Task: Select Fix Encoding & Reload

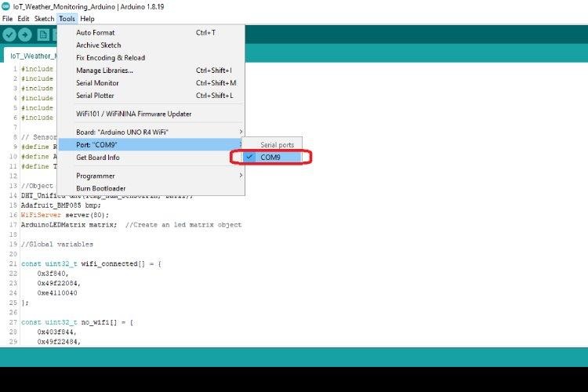Action: 151,58
